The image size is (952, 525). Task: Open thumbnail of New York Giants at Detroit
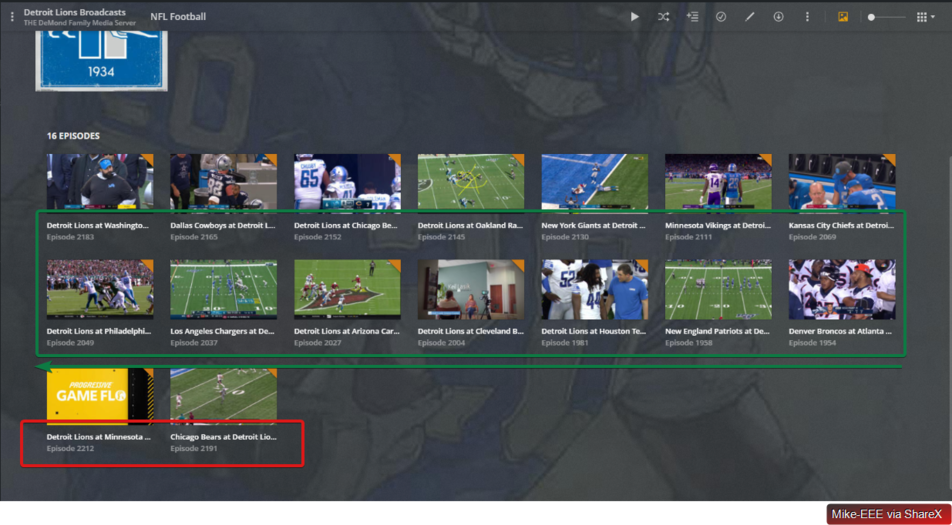594,181
